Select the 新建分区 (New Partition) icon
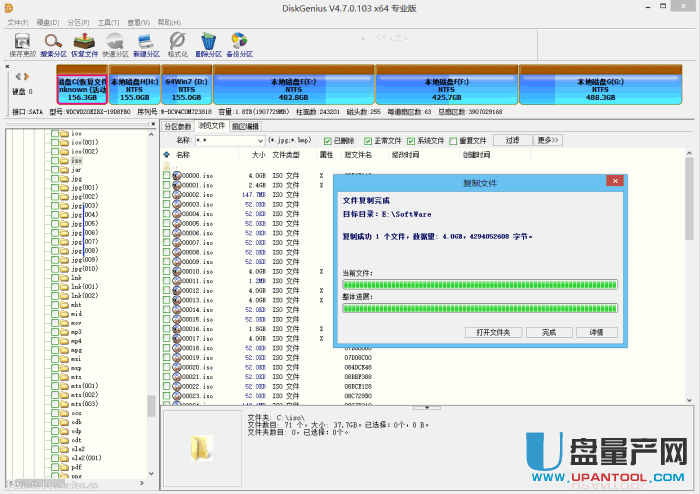 pos(147,43)
